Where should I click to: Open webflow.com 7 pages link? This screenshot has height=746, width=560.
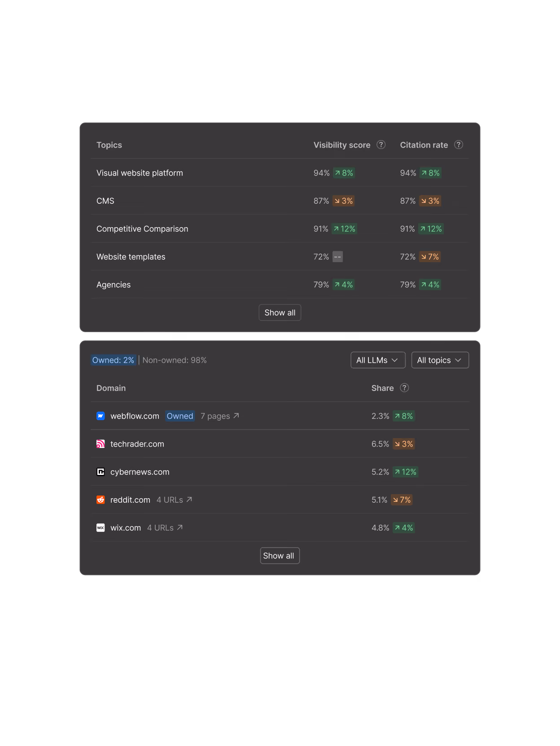[x=220, y=416]
